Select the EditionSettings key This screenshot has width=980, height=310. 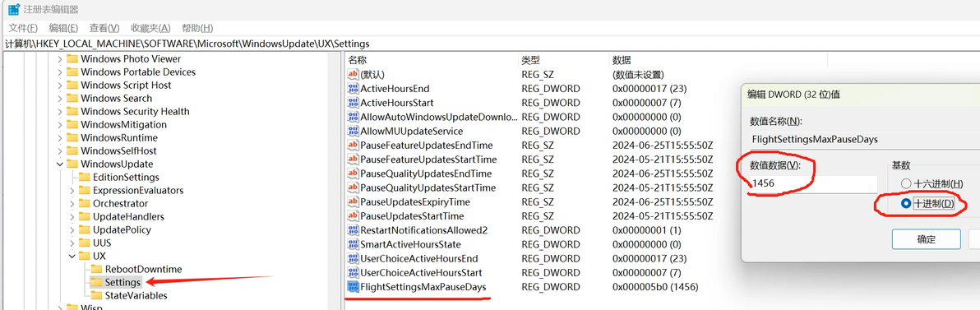point(126,177)
